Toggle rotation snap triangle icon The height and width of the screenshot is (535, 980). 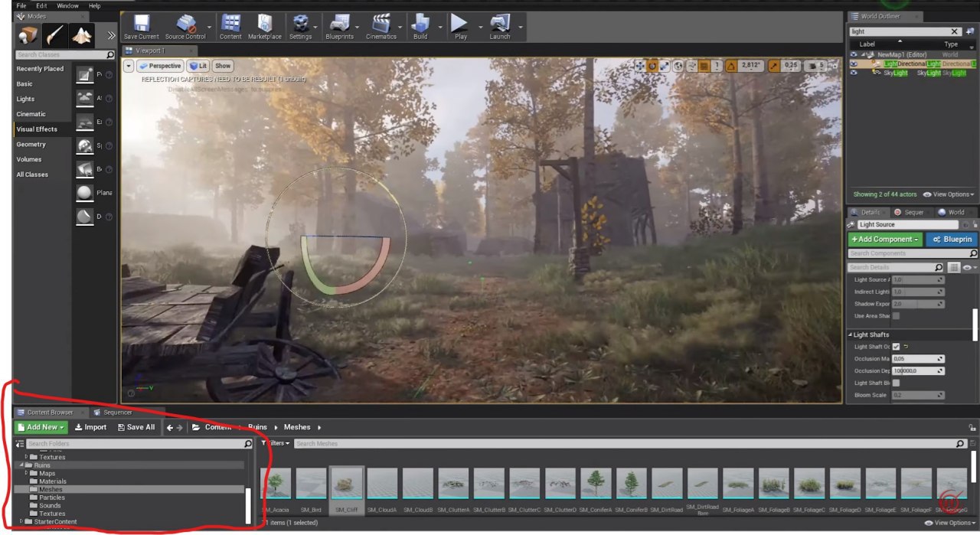tap(731, 66)
